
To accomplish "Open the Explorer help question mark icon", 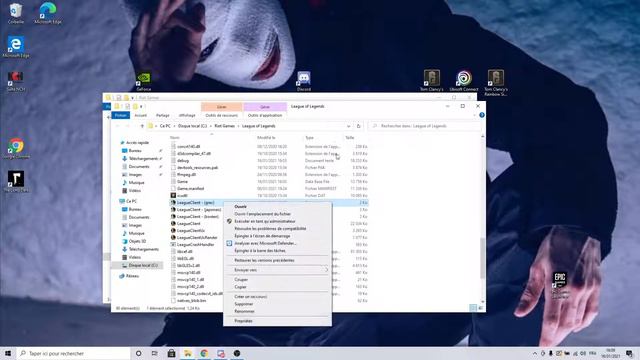I will [x=482, y=115].
